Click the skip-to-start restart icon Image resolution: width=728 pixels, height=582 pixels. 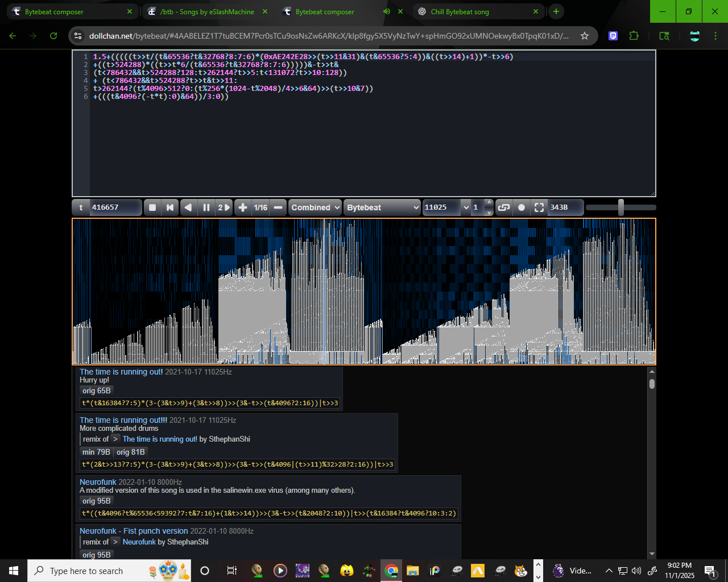169,207
